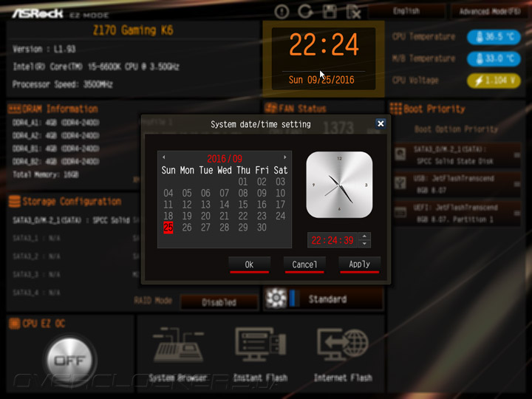
Task: Open the RAID Mode Disabled dropdown
Action: [x=219, y=302]
